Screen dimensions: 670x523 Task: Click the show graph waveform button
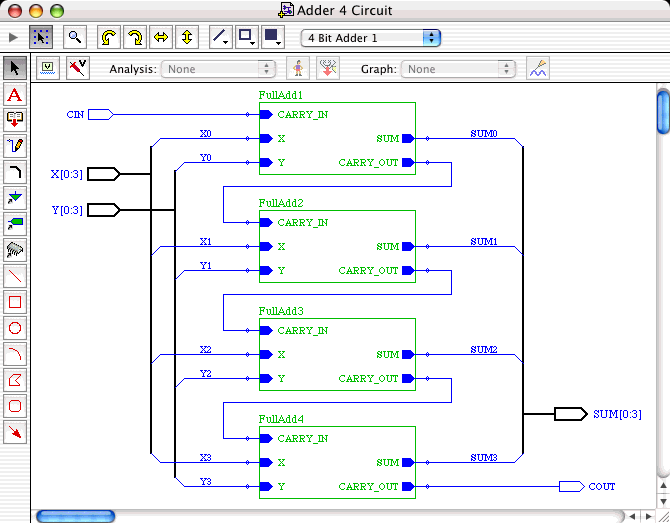coord(538,69)
